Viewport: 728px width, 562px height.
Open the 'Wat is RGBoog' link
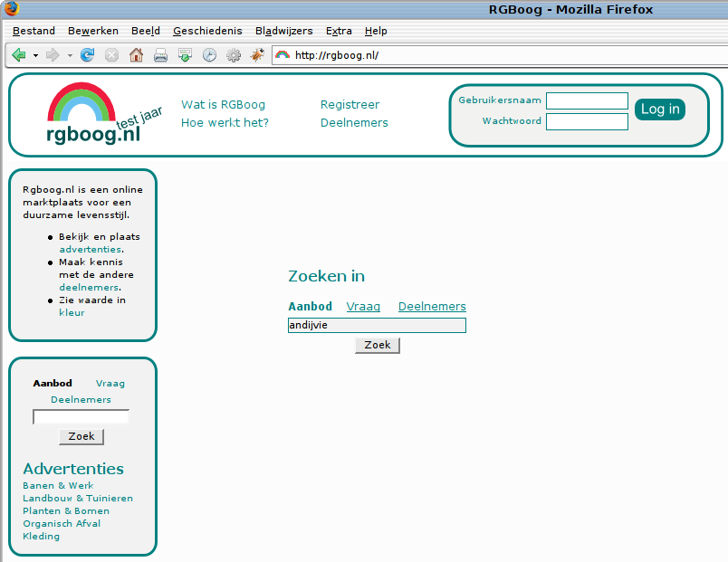[x=224, y=104]
